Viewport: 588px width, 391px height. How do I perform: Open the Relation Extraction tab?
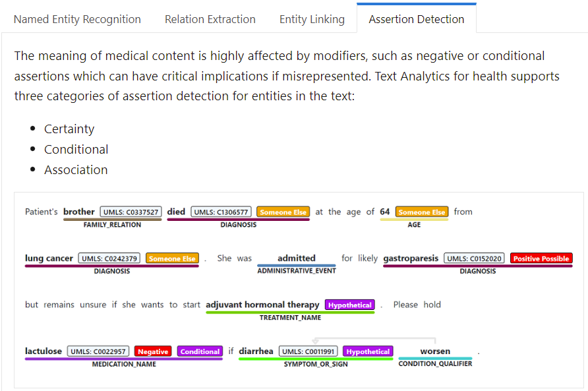[210, 19]
